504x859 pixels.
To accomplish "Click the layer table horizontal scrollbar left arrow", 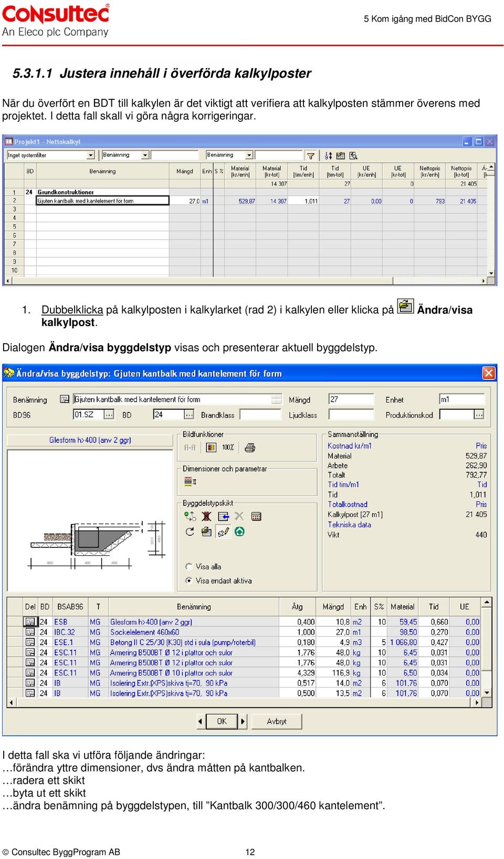I will [11, 702].
